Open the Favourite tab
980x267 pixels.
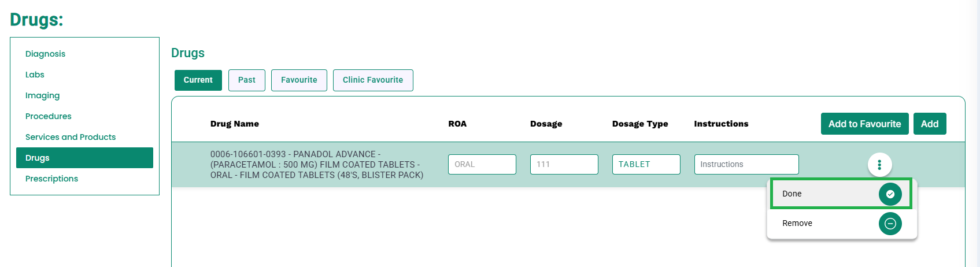[x=299, y=80]
